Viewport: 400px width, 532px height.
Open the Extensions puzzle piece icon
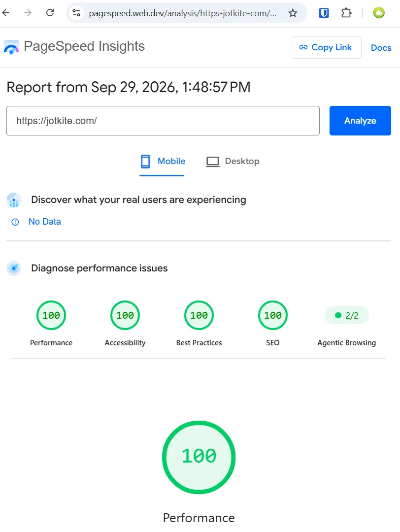[346, 13]
